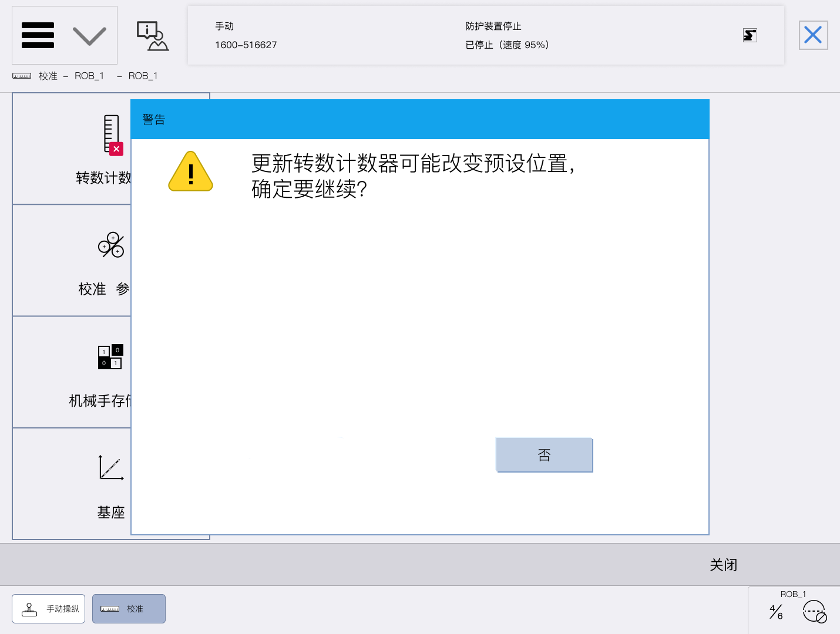Click the last ROB_1 breadcrumb entry
Image resolution: width=840 pixels, height=634 pixels.
(x=143, y=76)
